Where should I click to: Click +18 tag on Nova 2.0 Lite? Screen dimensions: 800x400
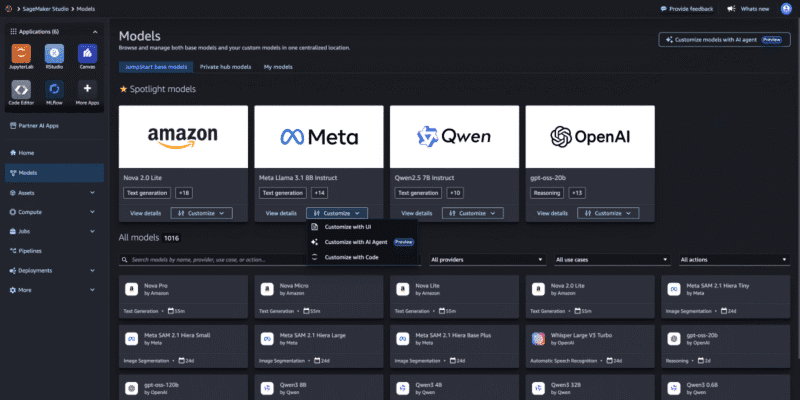tap(184, 193)
